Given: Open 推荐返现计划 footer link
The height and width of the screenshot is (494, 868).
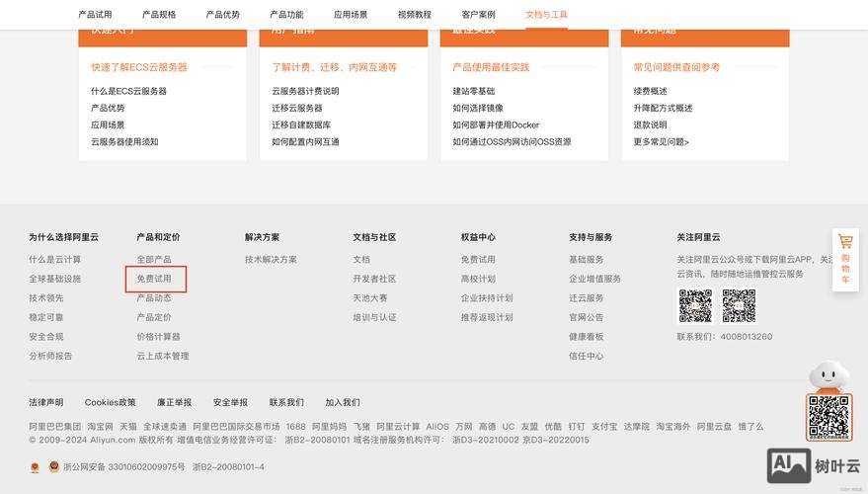Looking at the screenshot, I should click(x=487, y=317).
